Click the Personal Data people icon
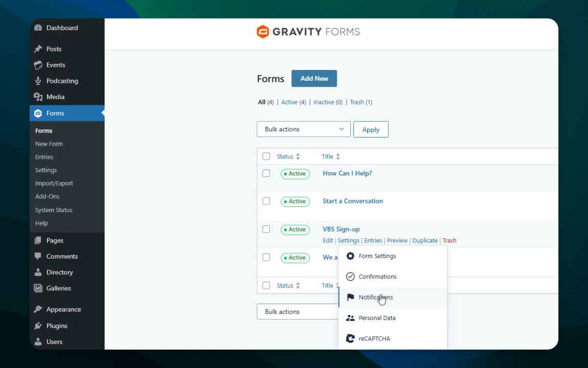This screenshot has width=588, height=368. [x=350, y=318]
